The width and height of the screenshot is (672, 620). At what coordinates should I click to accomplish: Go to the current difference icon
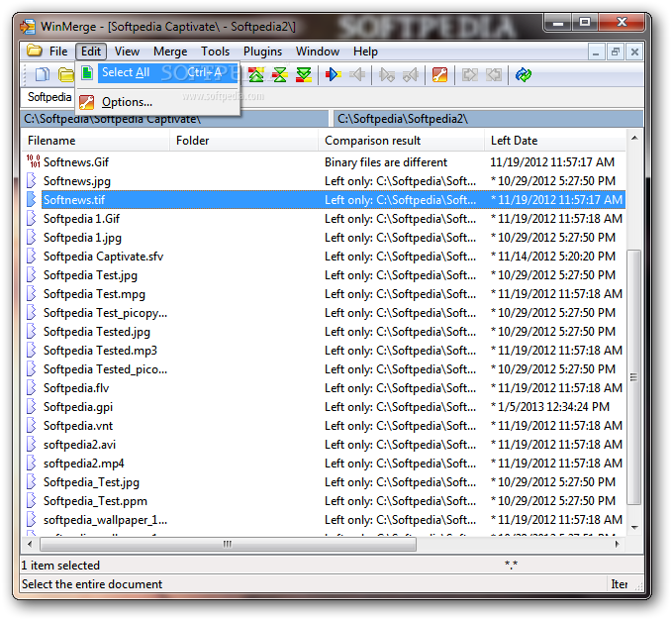coord(280,74)
